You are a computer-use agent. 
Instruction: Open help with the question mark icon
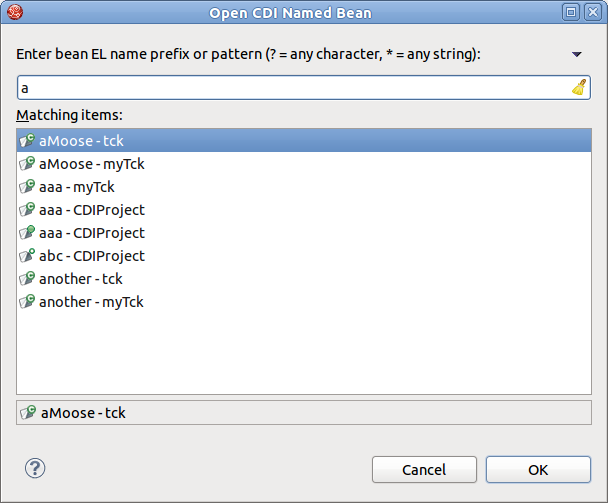click(35, 468)
